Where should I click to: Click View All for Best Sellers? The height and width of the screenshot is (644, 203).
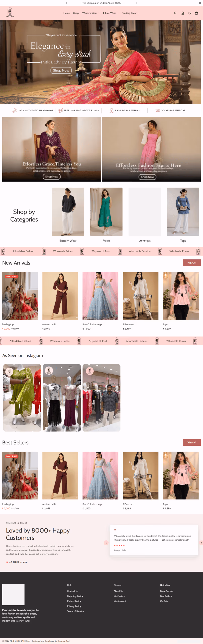192,442
